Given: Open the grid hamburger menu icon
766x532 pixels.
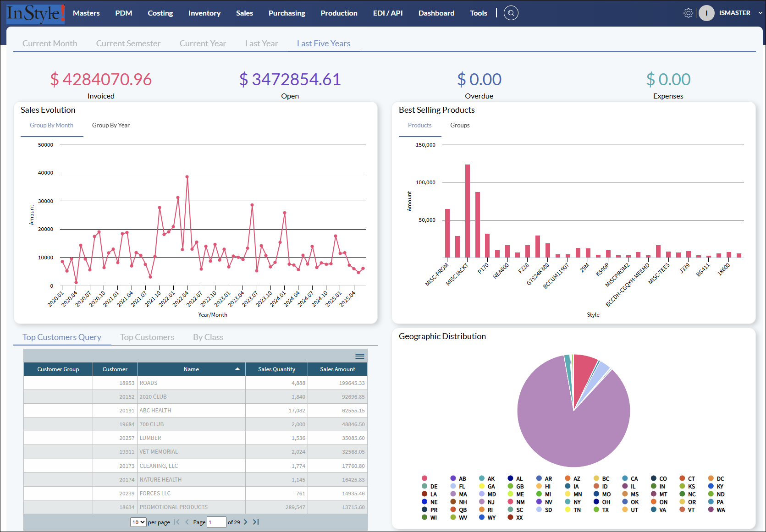Looking at the screenshot, I should click(360, 356).
